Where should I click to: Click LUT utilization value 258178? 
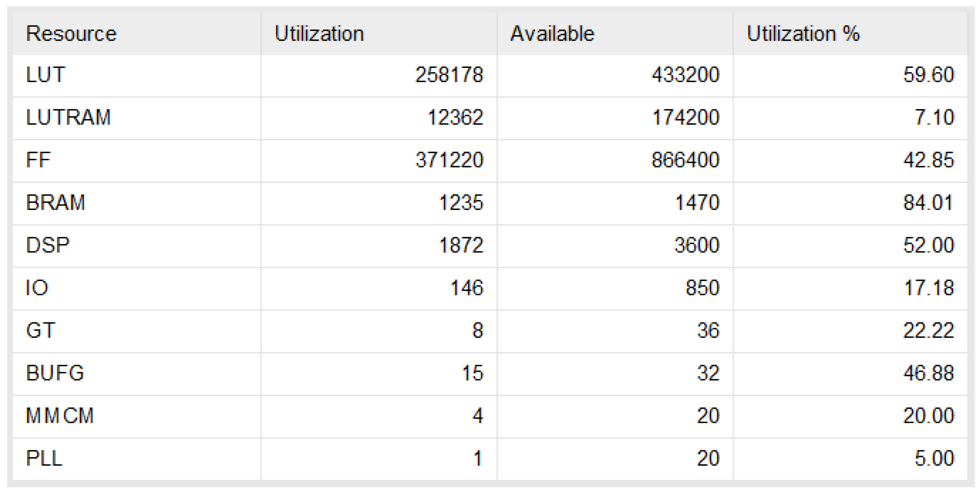[449, 75]
